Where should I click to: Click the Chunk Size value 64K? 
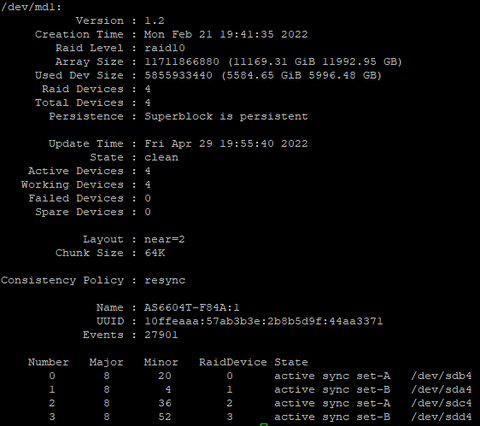pos(154,253)
